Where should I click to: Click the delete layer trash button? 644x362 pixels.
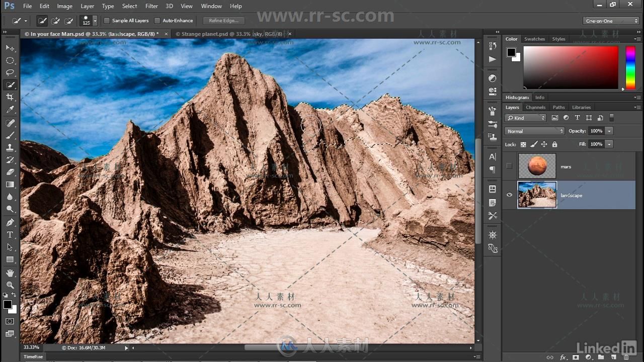coord(626,357)
